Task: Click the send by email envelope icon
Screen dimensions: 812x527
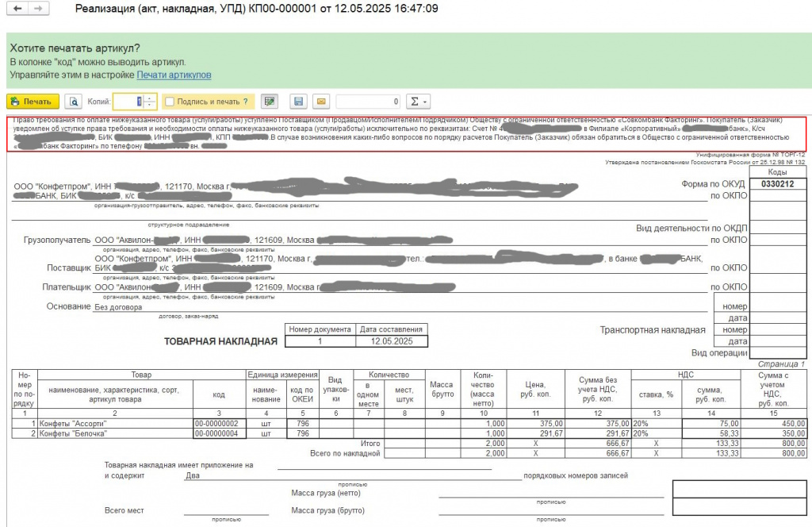Action: pos(321,102)
